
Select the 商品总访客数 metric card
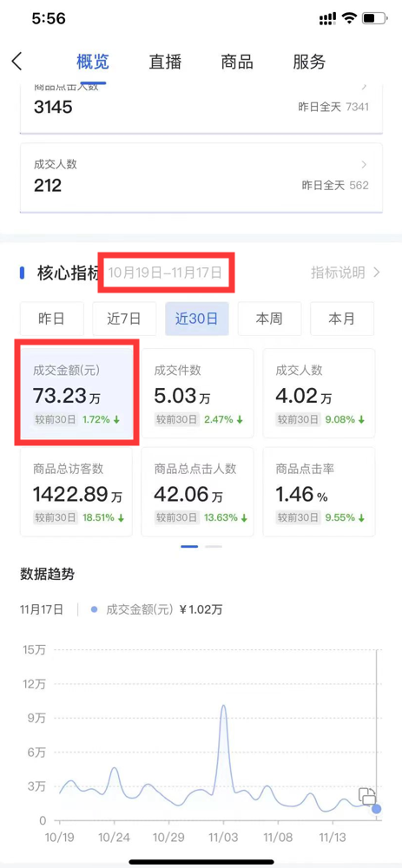pos(76,491)
